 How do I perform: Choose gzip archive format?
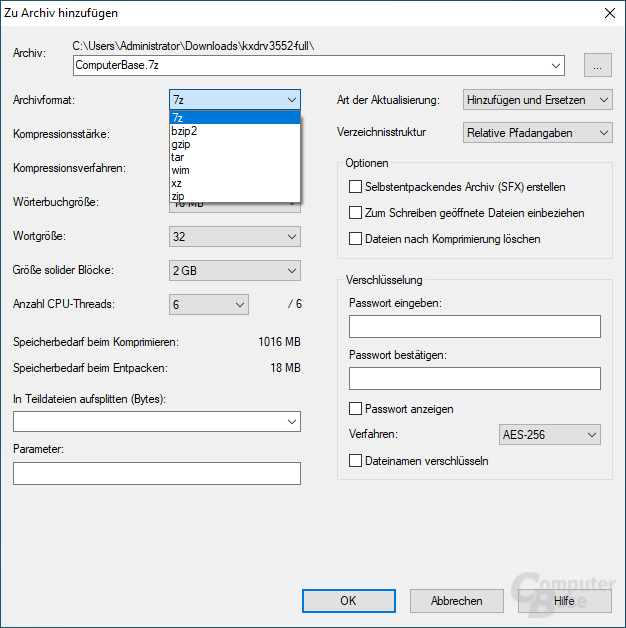tap(235, 144)
